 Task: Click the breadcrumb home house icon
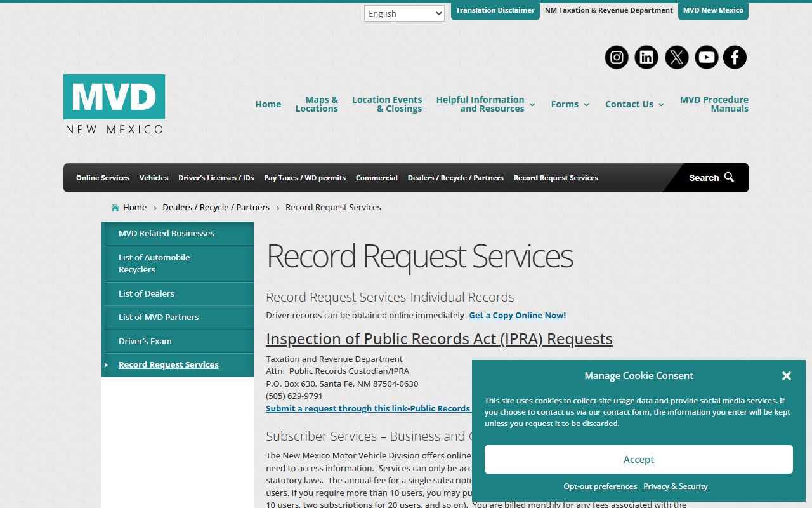(115, 208)
